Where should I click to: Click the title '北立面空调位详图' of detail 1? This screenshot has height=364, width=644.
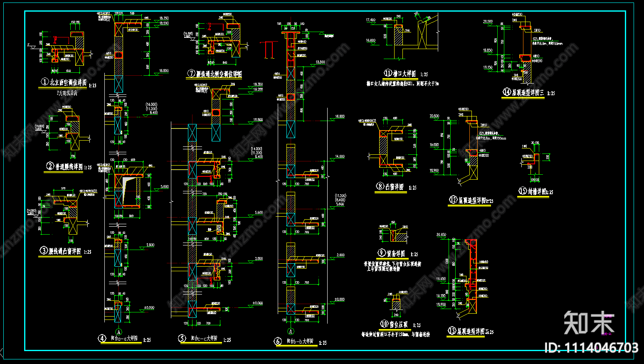[x=68, y=82]
